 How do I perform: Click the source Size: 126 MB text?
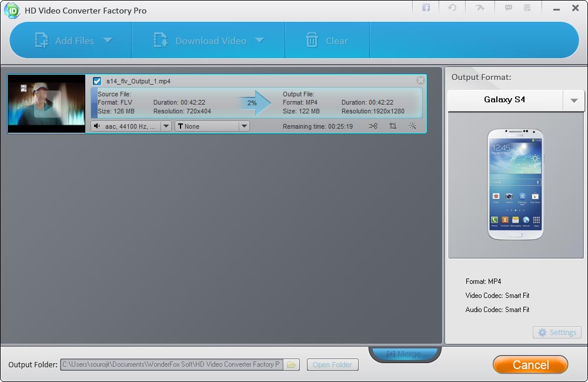pos(116,111)
